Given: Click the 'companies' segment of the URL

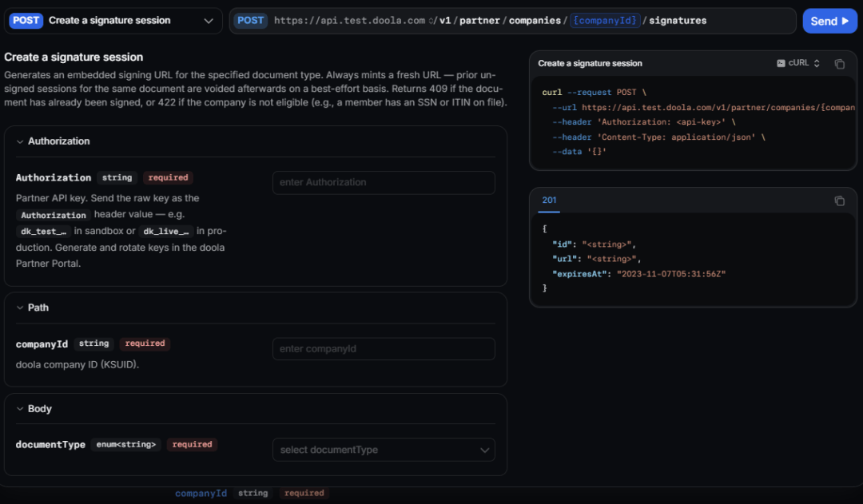Looking at the screenshot, I should click(535, 20).
